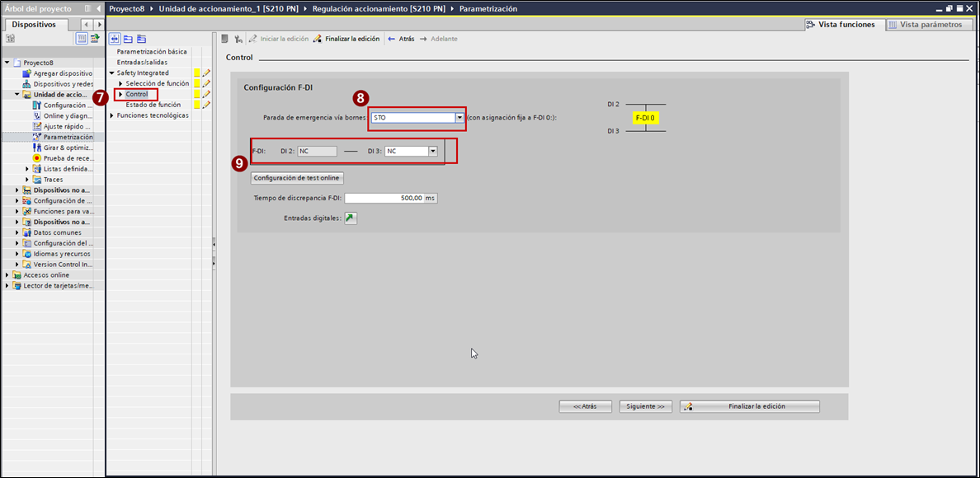Screen dimensions: 980x478
Task: Click the yellow F-DI 0 block
Action: tap(644, 118)
